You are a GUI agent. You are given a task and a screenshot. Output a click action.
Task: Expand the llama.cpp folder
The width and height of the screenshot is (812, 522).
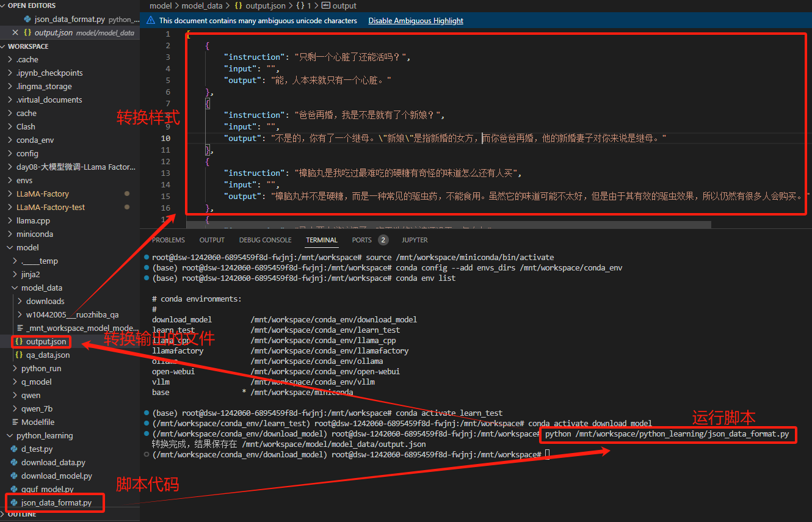tap(33, 220)
